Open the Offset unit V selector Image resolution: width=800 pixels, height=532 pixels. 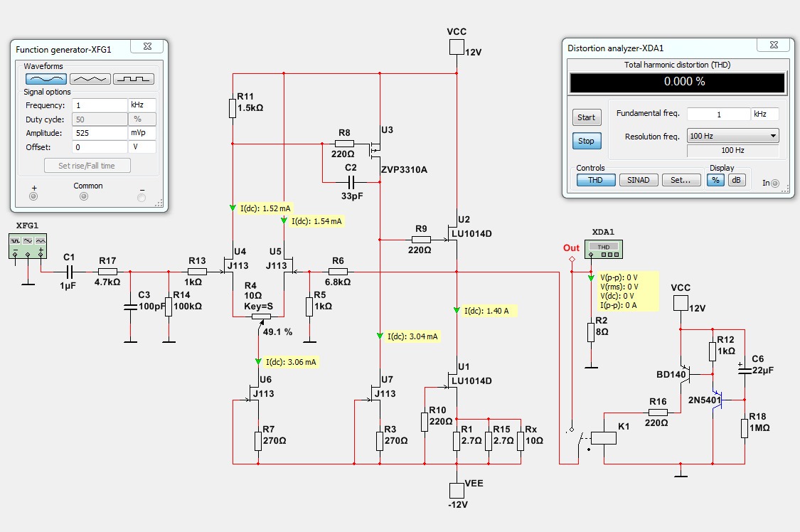coord(142,147)
